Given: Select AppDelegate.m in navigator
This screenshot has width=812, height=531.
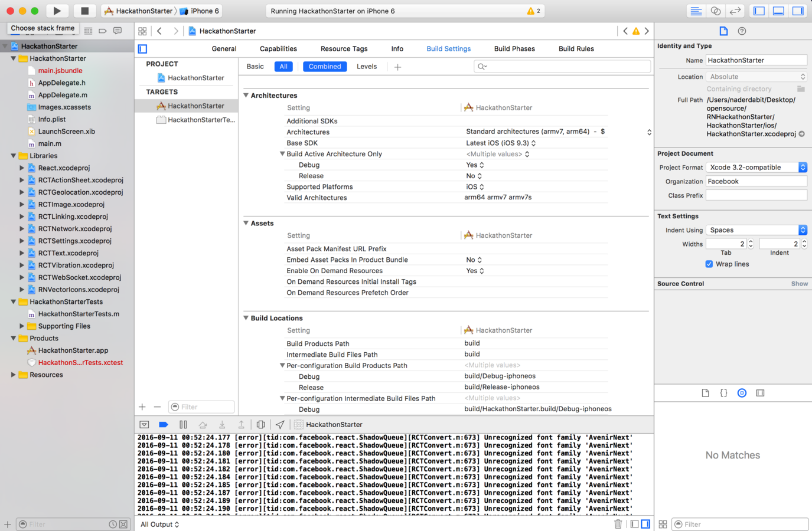Looking at the screenshot, I should [x=63, y=95].
